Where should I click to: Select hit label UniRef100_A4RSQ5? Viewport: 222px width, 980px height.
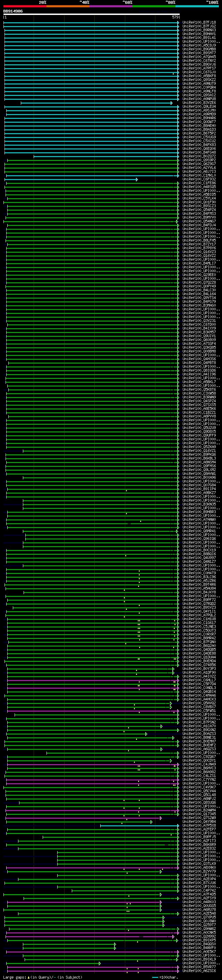point(199,187)
